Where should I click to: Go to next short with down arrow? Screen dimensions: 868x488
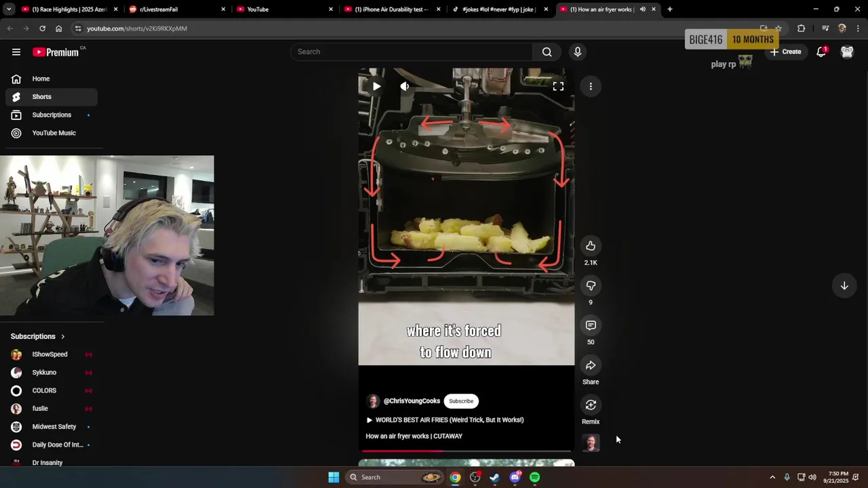844,286
